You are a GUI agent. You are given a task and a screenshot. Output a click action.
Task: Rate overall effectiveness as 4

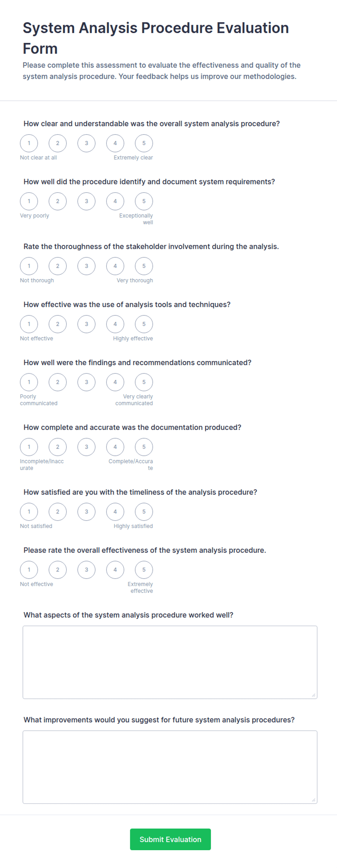tap(115, 570)
